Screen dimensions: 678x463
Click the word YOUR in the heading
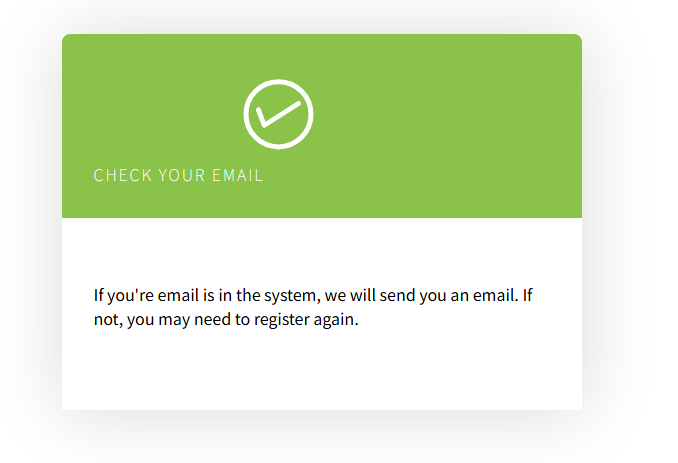pyautogui.click(x=182, y=176)
